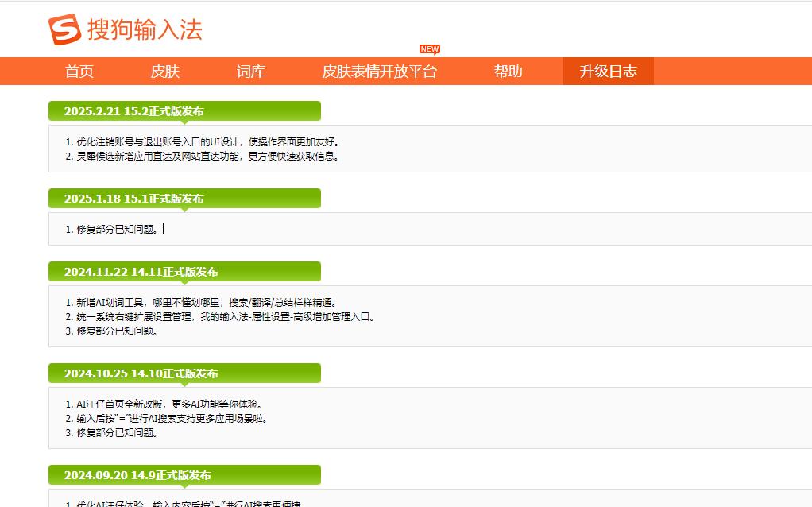Open the 首页 navigation tab
The width and height of the screenshot is (812, 507).
pyautogui.click(x=79, y=71)
